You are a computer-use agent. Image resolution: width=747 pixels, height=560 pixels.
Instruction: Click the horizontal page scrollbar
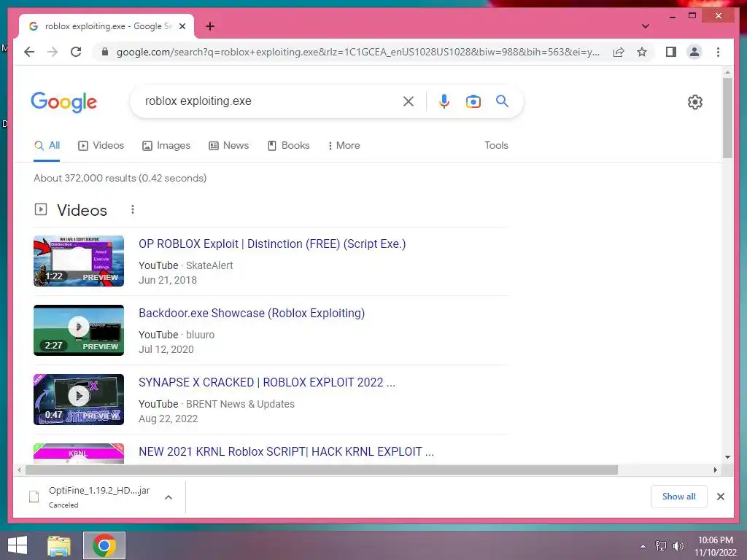pos(321,470)
